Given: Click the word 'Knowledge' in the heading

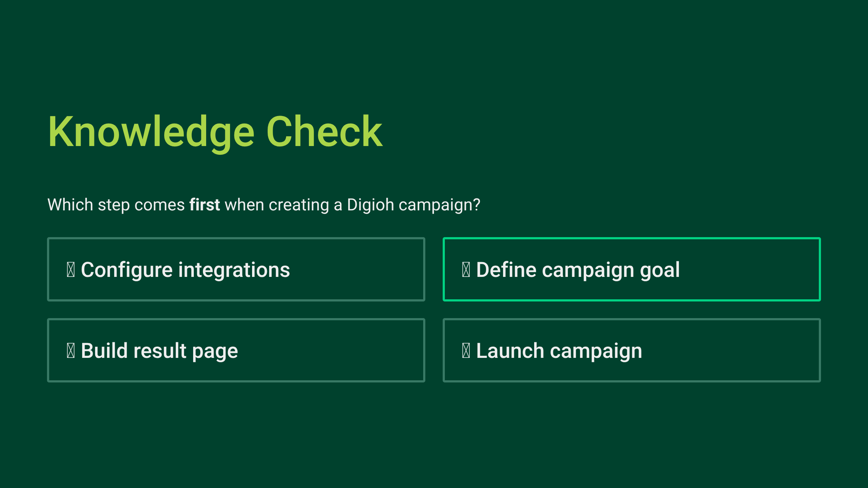Looking at the screenshot, I should point(151,132).
